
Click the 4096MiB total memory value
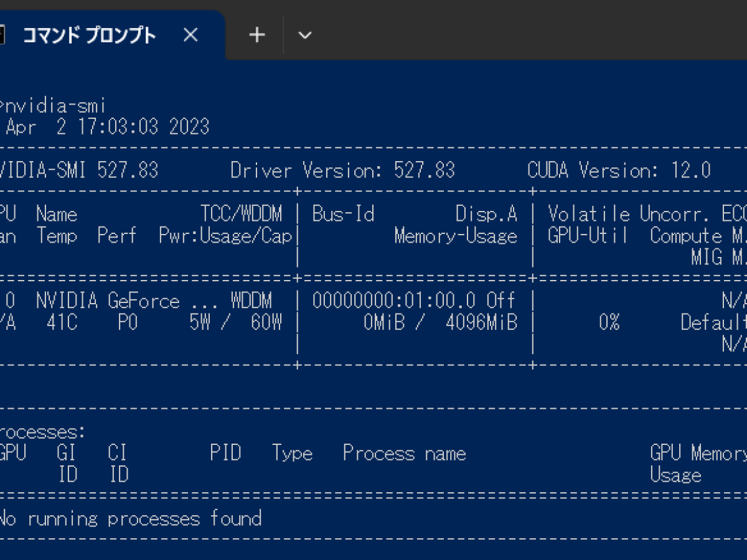pyautogui.click(x=481, y=323)
